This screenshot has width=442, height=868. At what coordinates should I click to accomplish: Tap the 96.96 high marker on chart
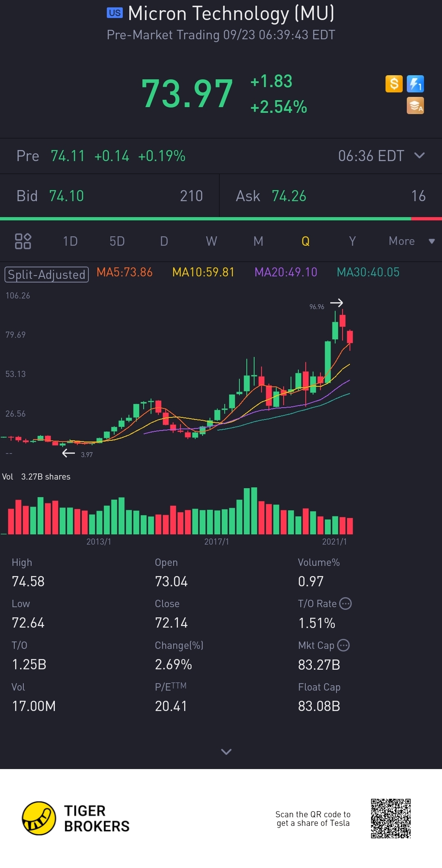317,307
